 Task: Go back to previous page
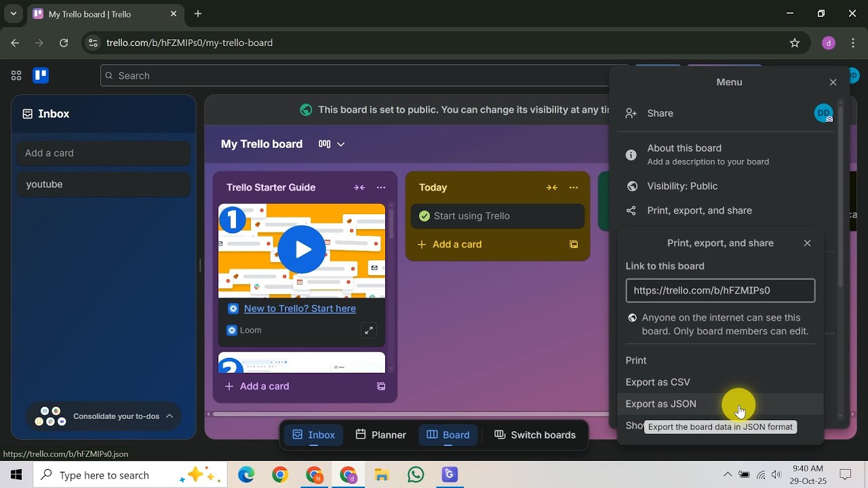coord(15,43)
